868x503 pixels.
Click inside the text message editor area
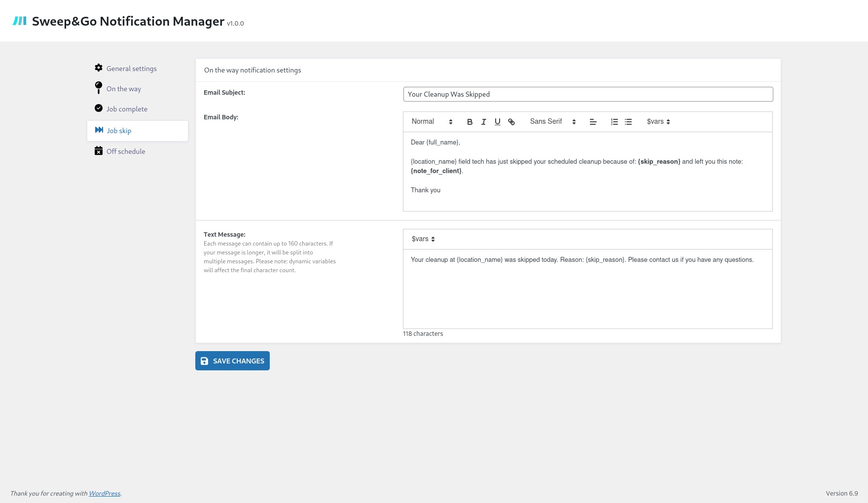click(x=587, y=291)
